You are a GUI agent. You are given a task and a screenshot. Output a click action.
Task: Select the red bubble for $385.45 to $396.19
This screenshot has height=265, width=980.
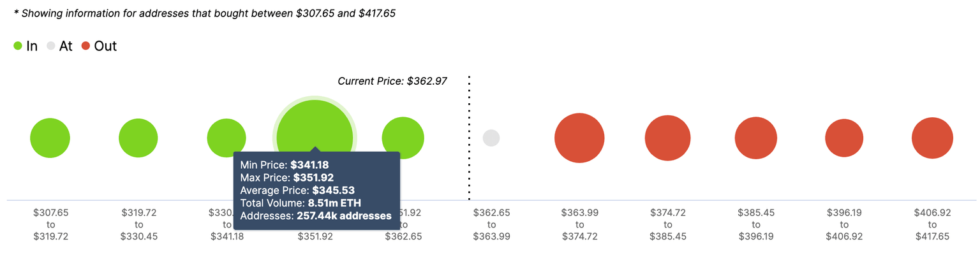tap(755, 138)
